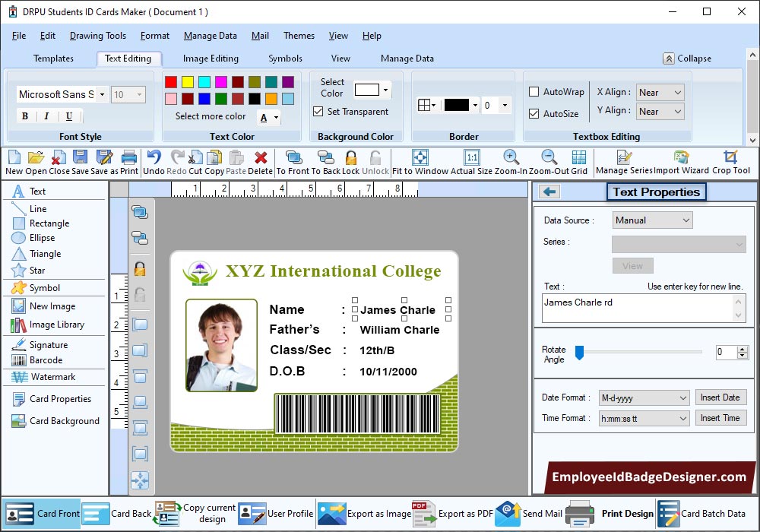The height and width of the screenshot is (532, 760).
Task: Open Import Wizard from toolbar
Action: tap(682, 157)
